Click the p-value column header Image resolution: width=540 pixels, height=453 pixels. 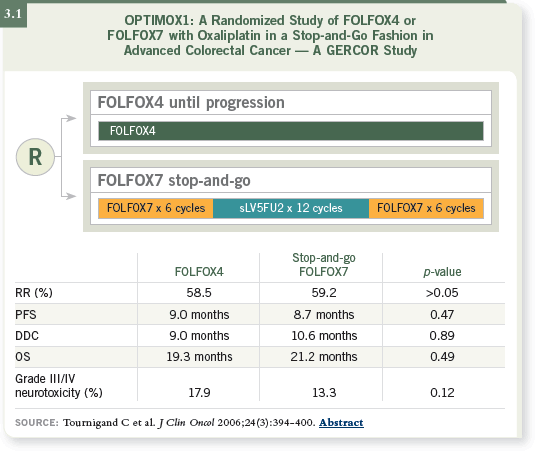(442, 272)
